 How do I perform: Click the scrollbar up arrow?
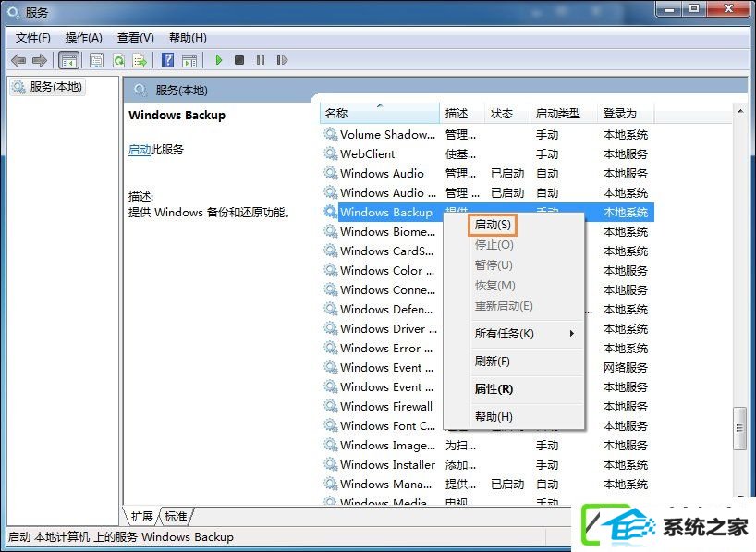pyautogui.click(x=740, y=112)
